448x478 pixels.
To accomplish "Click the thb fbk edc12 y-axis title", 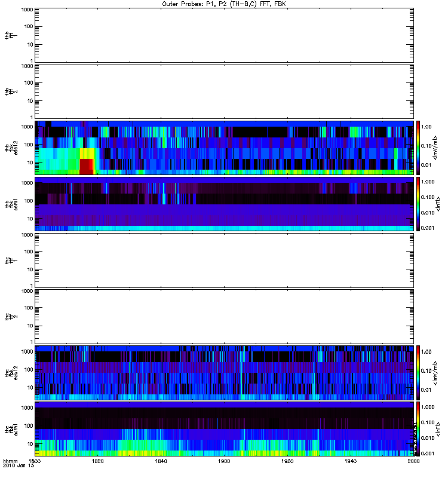I will (x=11, y=148).
